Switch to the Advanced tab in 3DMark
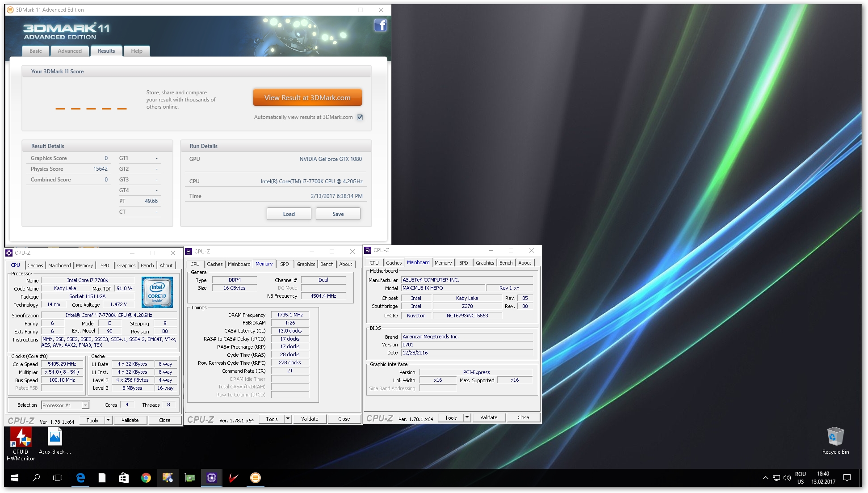Image resolution: width=868 pixels, height=493 pixels. [70, 51]
